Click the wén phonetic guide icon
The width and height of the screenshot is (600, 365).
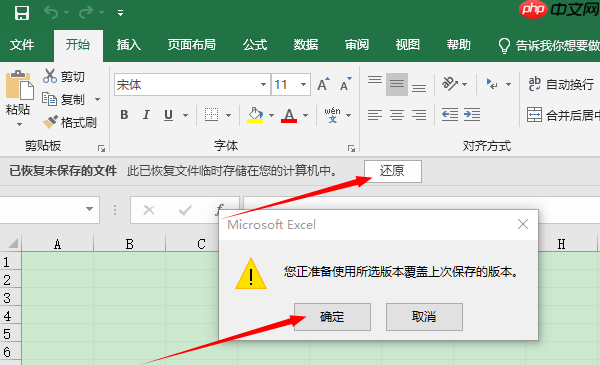pyautogui.click(x=333, y=115)
